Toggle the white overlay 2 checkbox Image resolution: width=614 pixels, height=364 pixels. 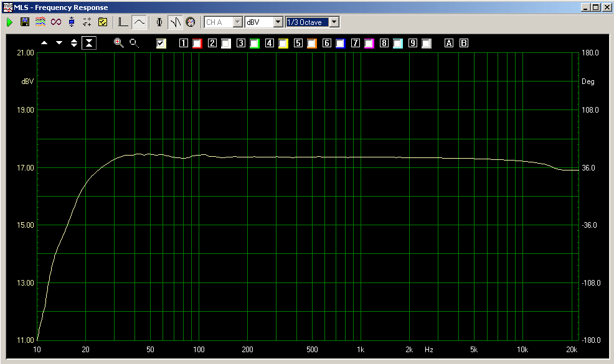click(x=226, y=44)
